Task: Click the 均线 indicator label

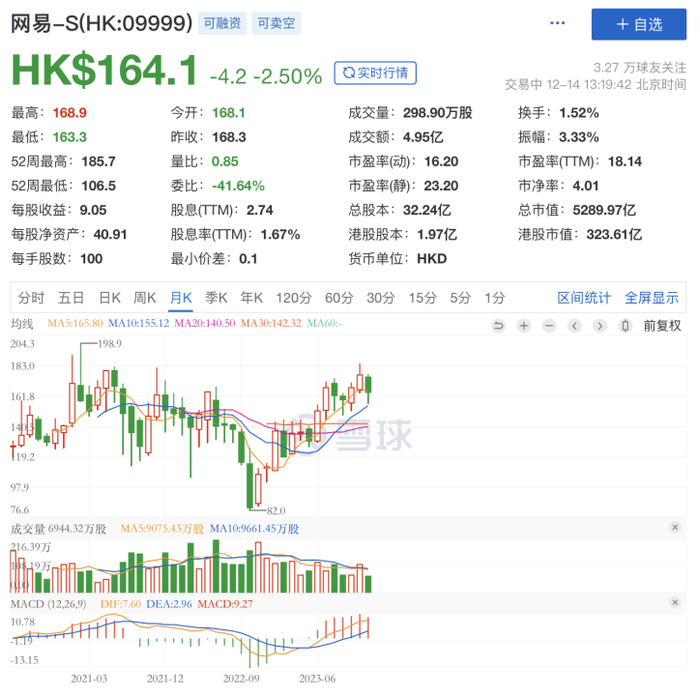Action: [22, 323]
